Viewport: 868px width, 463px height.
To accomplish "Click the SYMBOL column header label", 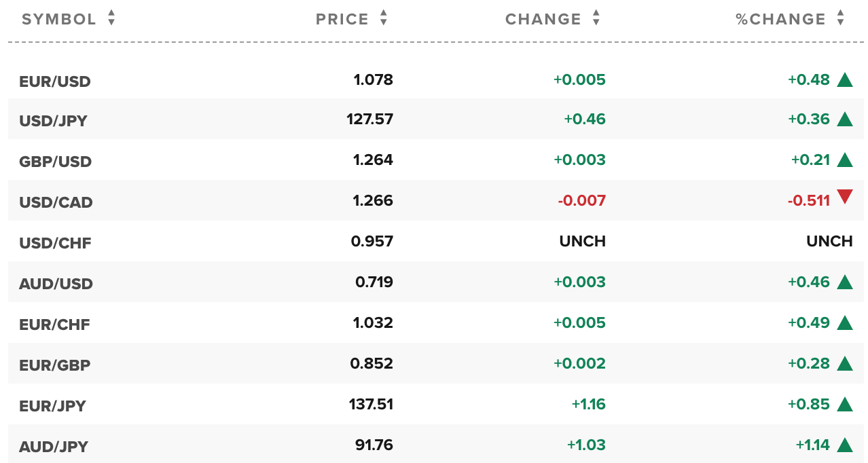I will click(59, 19).
